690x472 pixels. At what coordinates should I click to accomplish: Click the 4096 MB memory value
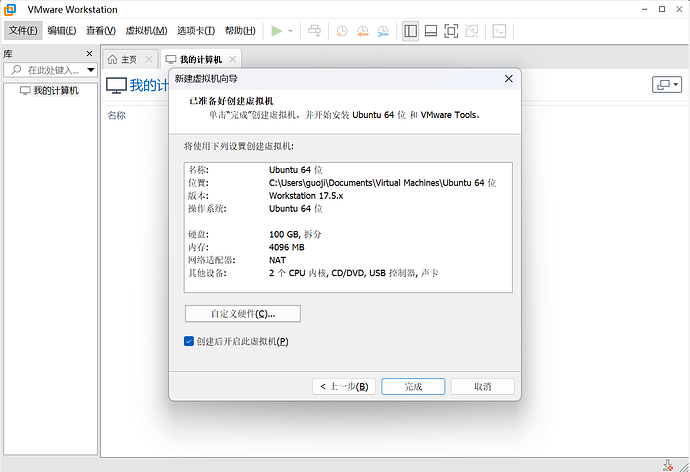286,247
